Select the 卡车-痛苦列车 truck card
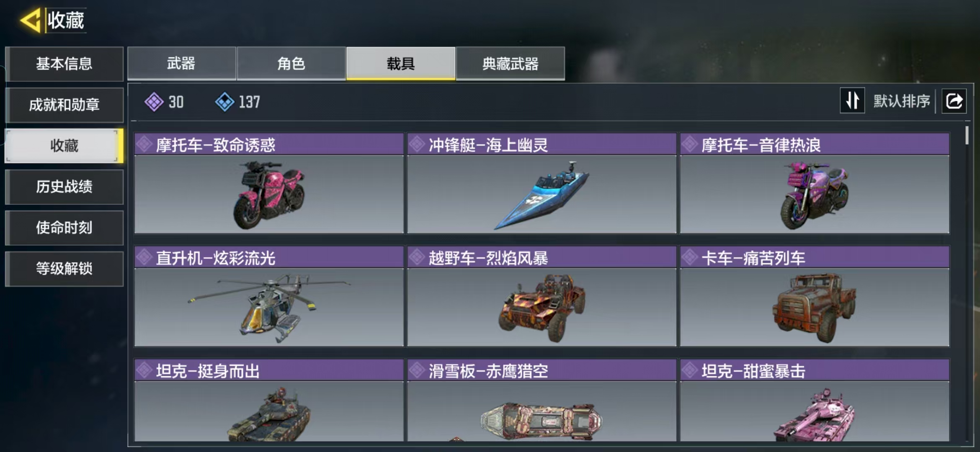 click(815, 296)
